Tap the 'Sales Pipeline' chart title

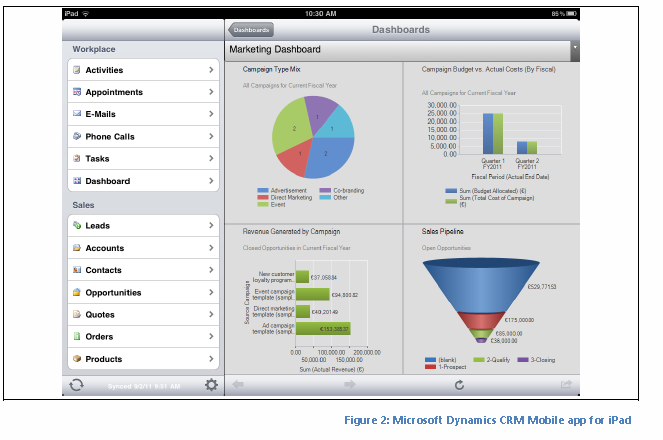442,231
